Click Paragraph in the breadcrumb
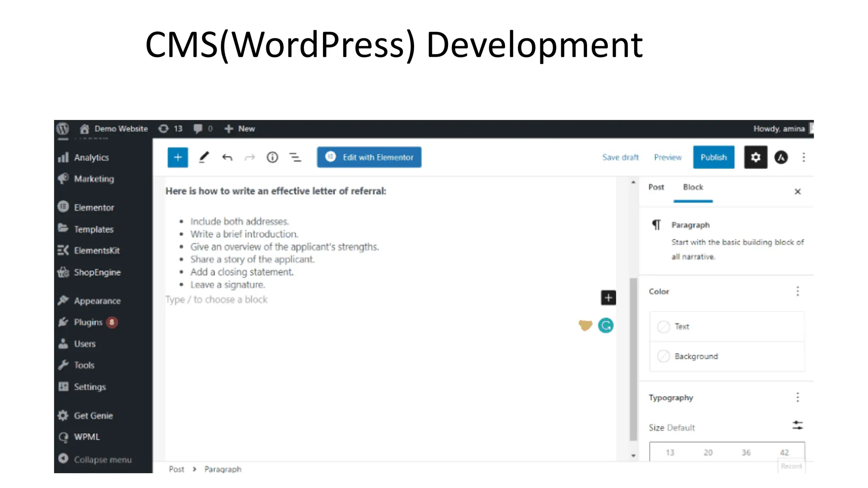The height and width of the screenshot is (488, 868). pos(223,469)
